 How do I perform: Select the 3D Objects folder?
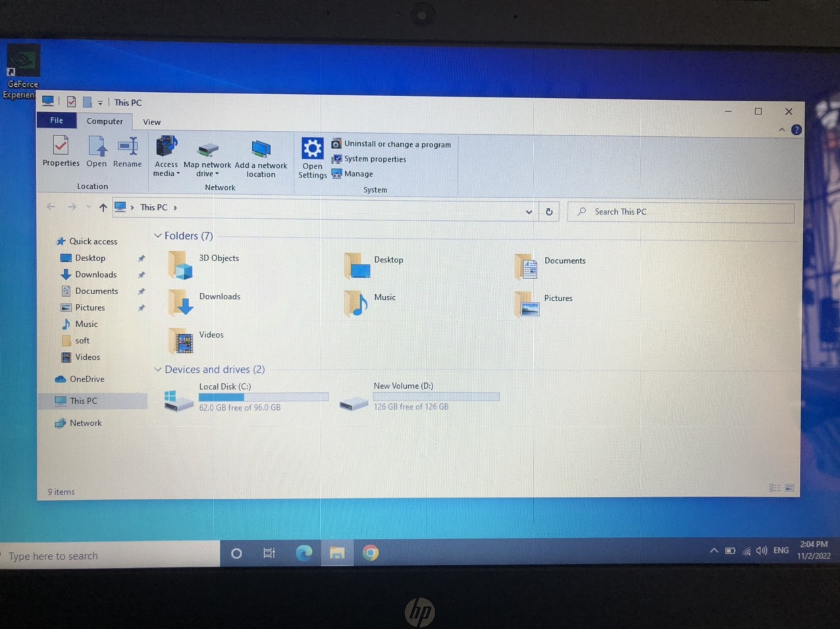point(204,264)
